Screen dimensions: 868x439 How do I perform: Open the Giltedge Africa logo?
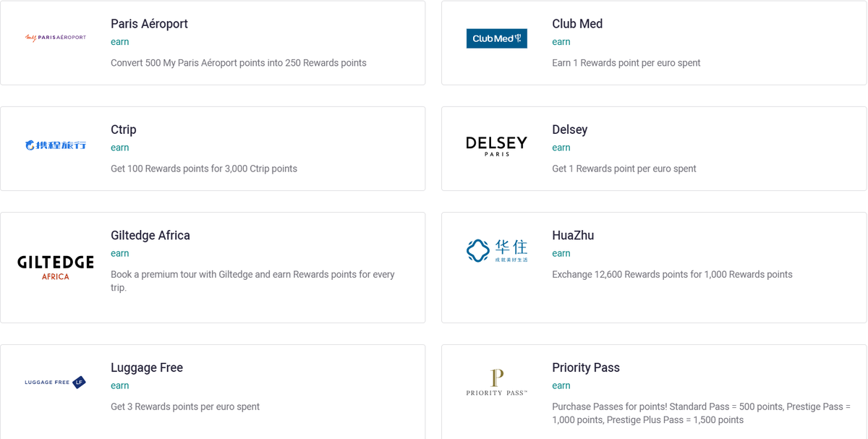[x=56, y=267]
